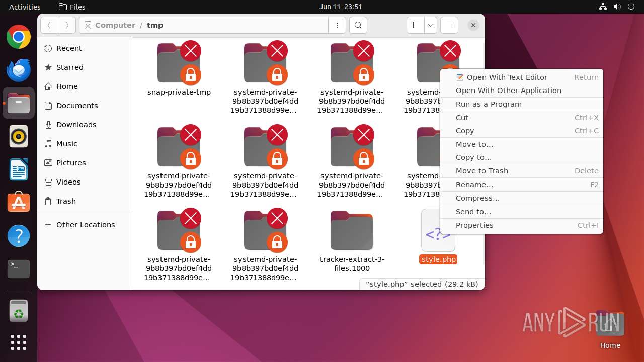Viewport: 644px width, 362px height.
Task: Click the style.php file name label
Action: [439, 260]
